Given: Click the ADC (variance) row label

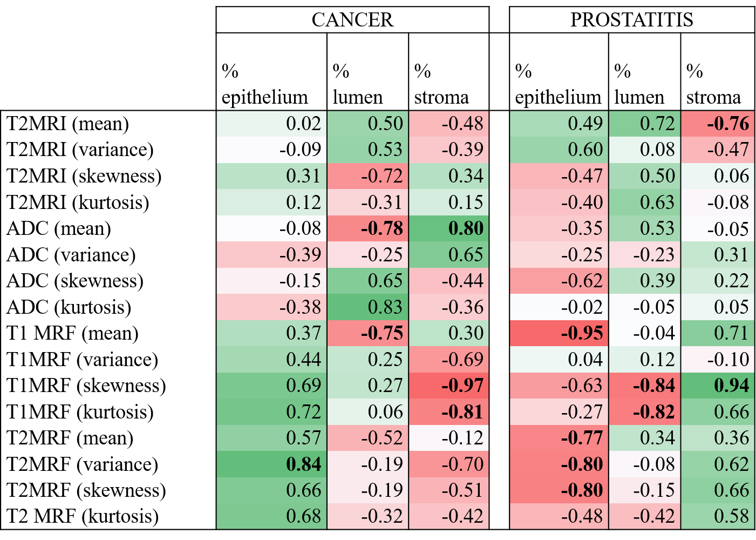Looking at the screenshot, I should [x=71, y=255].
